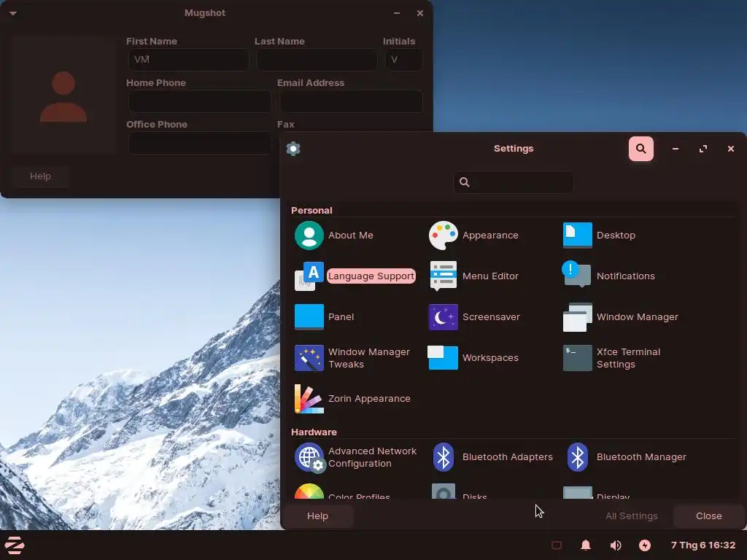Open the Language Support icon
The image size is (747, 560).
click(x=309, y=276)
